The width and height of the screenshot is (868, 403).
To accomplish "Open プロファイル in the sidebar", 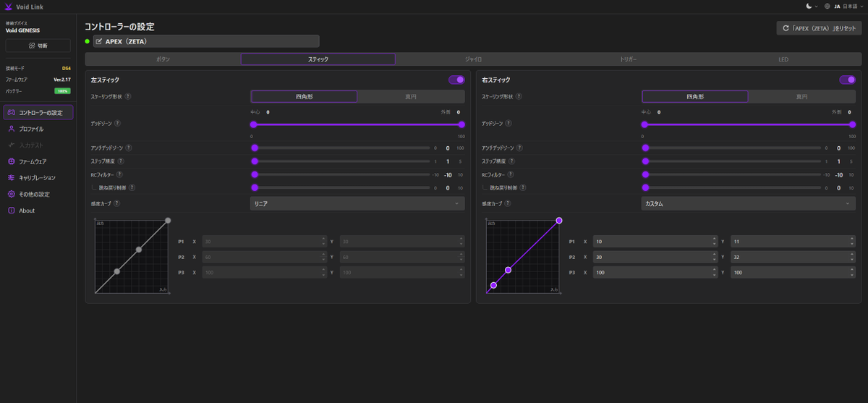I will coord(38,129).
